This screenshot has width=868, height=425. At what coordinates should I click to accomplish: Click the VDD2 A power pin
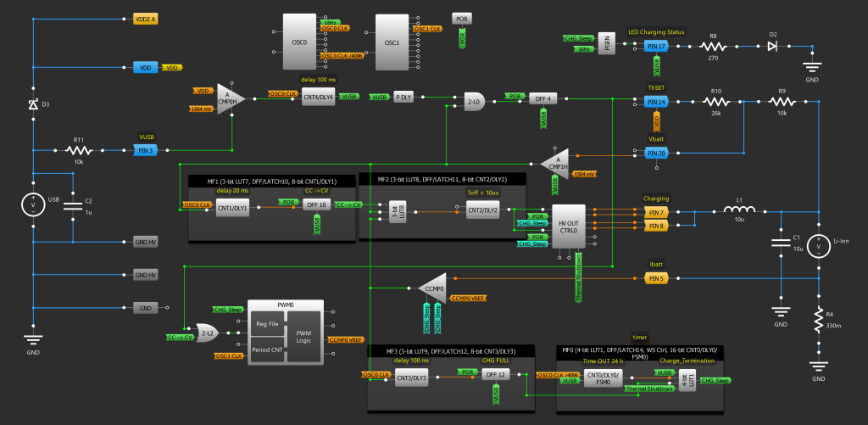(x=146, y=18)
